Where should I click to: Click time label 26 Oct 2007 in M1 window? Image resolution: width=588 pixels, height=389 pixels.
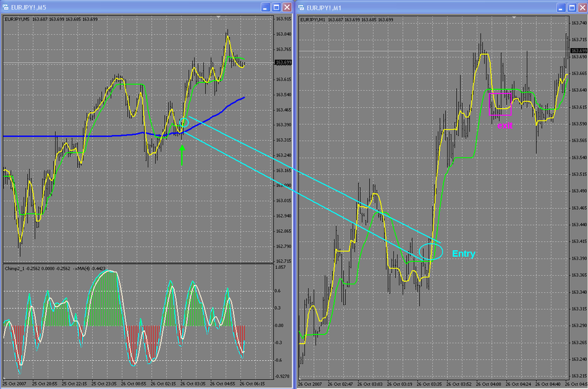click(310, 384)
